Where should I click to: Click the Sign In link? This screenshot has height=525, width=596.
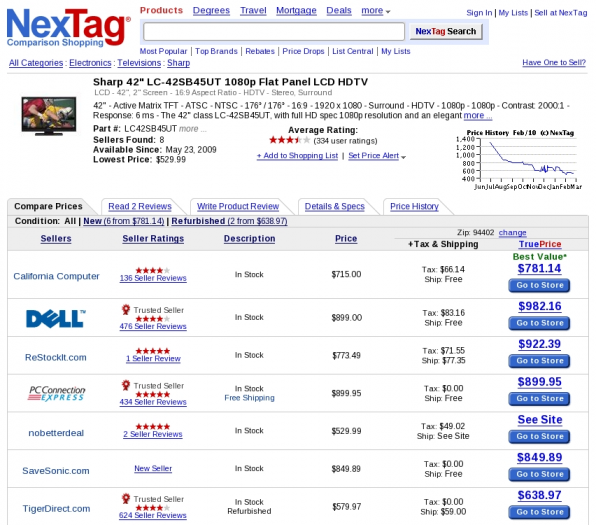(479, 13)
